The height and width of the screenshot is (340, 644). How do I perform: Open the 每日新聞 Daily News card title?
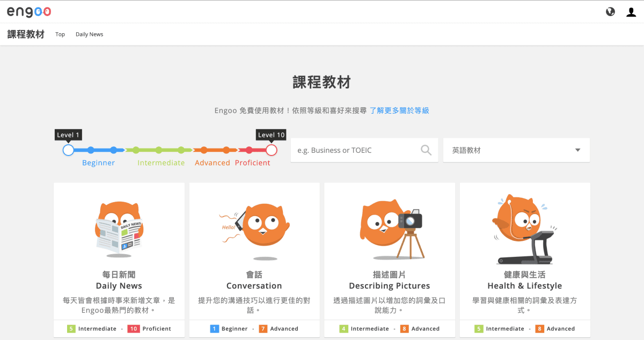[x=119, y=280]
